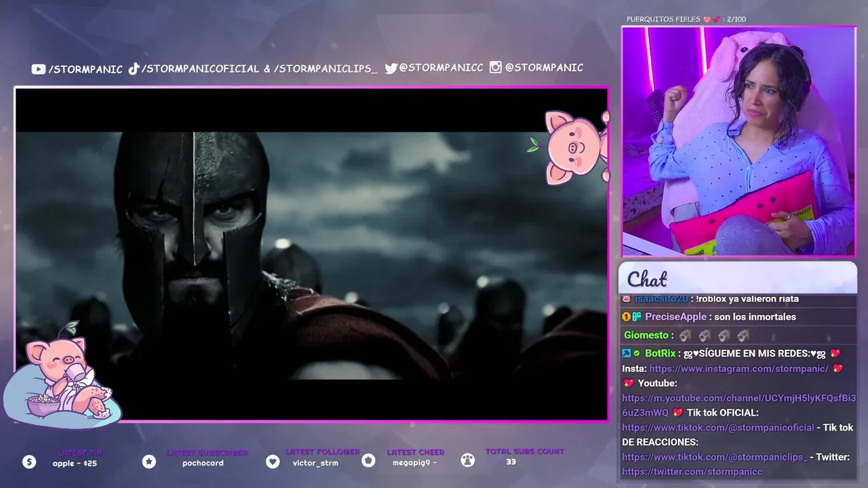This screenshot has height=488, width=868.
Task: Click the /STORMPANIC YouTube handle text
Action: (85, 69)
